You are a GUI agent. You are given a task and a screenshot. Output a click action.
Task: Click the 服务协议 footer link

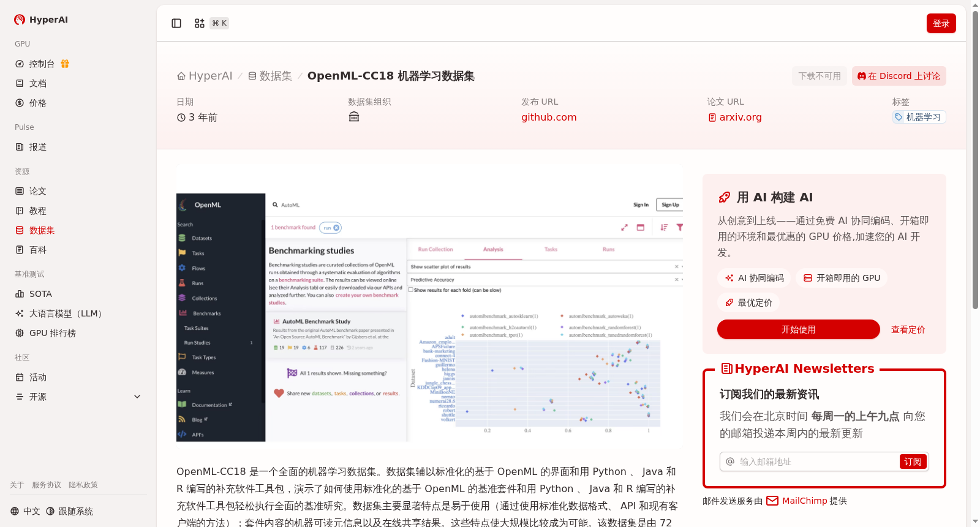(47, 485)
